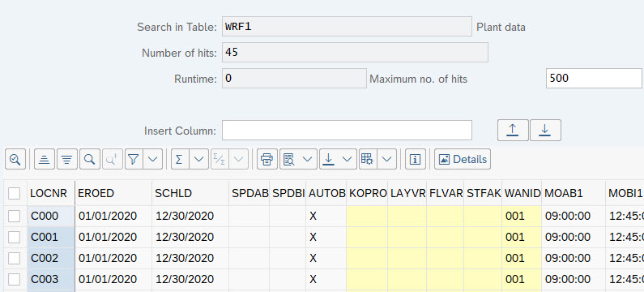The height and width of the screenshot is (292, 644).
Task: Click the STFAK column header
Action: tap(483, 193)
